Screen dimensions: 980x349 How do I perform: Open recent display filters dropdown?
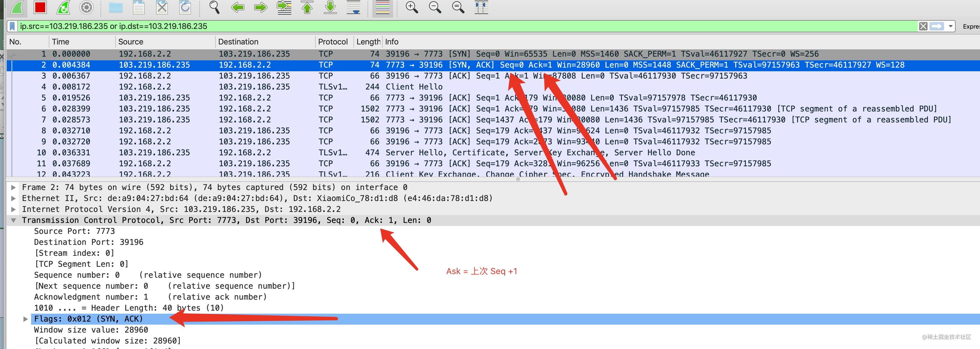pyautogui.click(x=951, y=26)
